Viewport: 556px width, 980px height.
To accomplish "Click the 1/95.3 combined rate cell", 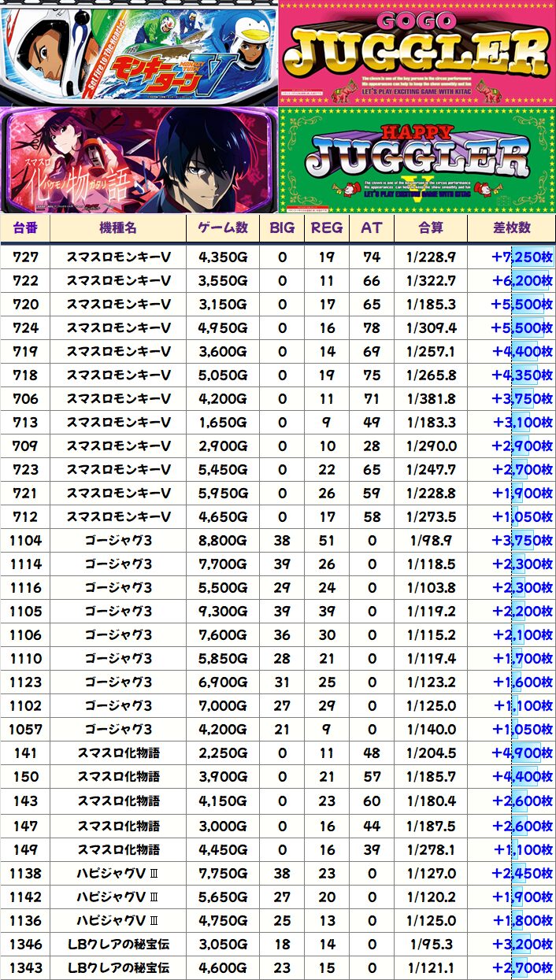I will pos(431,944).
